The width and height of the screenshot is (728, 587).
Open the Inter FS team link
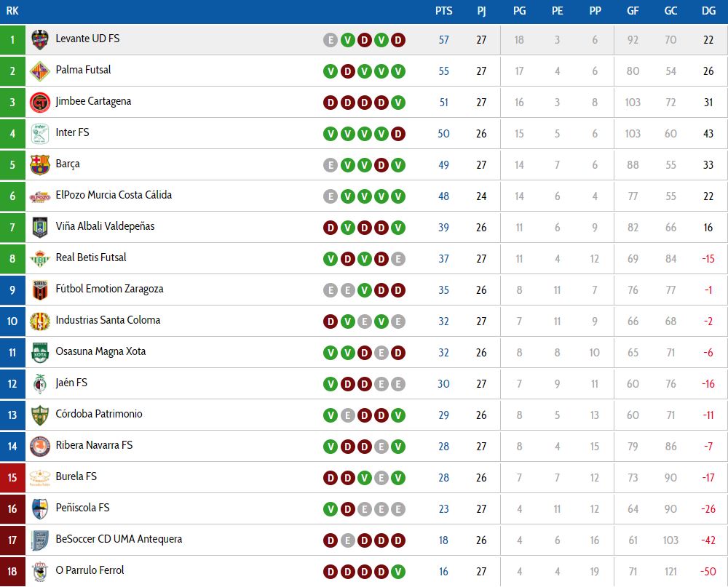click(72, 132)
